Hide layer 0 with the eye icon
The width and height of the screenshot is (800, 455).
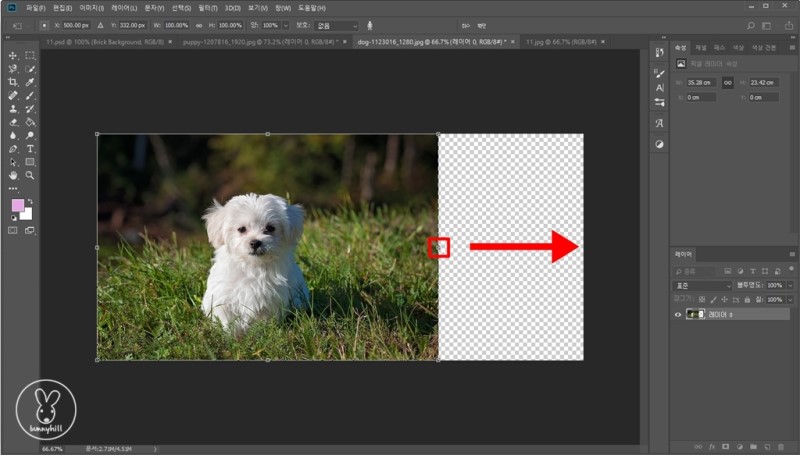(678, 315)
